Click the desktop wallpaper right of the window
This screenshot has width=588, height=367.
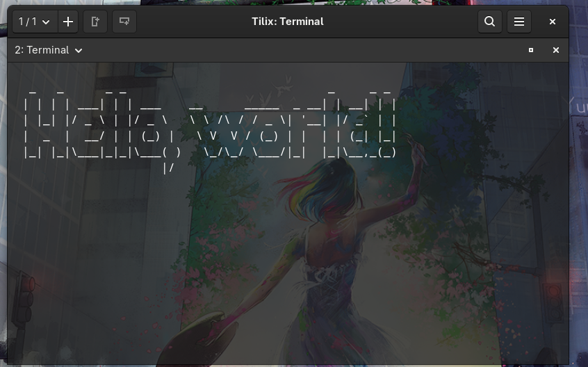[578, 209]
